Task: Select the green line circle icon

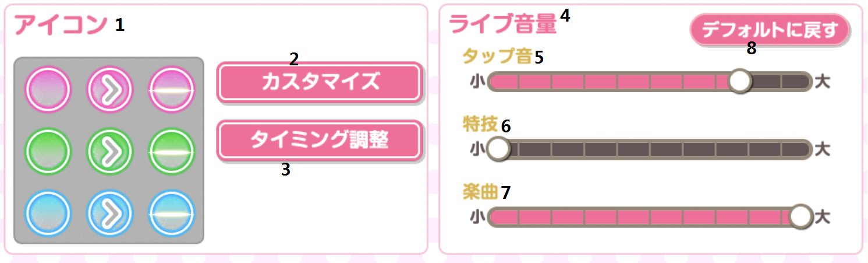Action: [172, 151]
